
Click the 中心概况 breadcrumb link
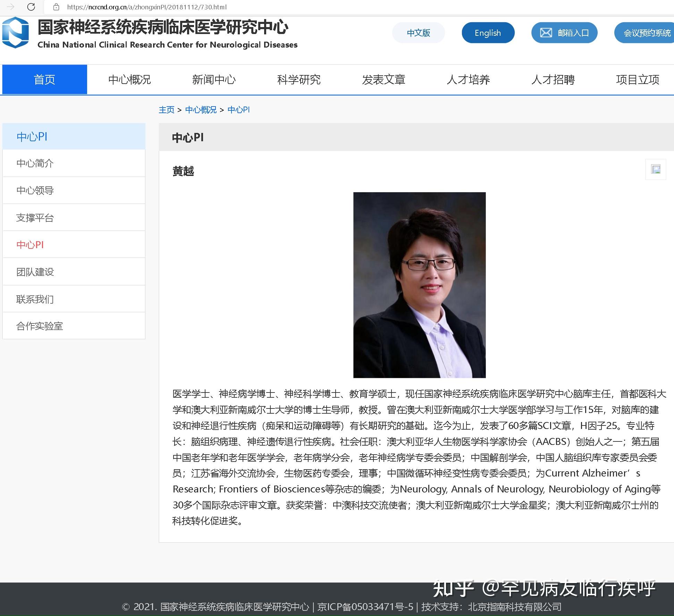[201, 110]
